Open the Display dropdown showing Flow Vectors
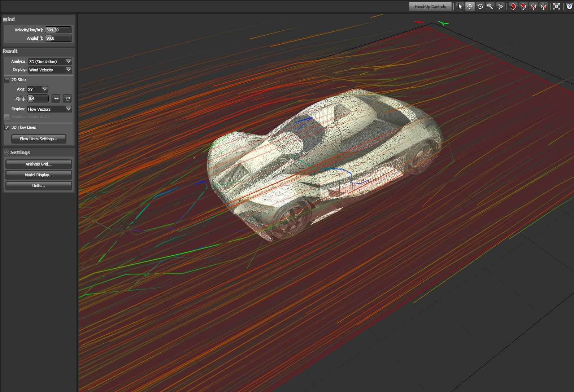Screen dimensions: 574x392 pos(49,109)
